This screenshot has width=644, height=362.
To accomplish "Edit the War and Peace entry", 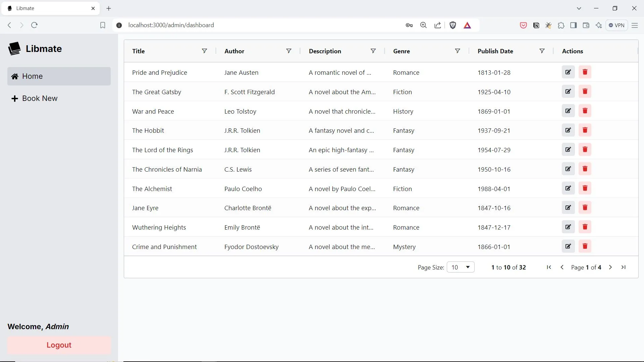I will 568,111.
